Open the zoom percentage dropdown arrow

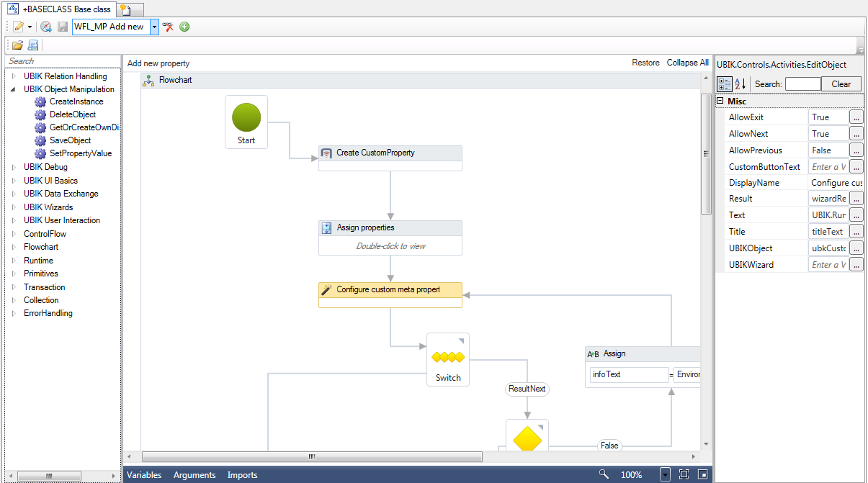(x=665, y=474)
